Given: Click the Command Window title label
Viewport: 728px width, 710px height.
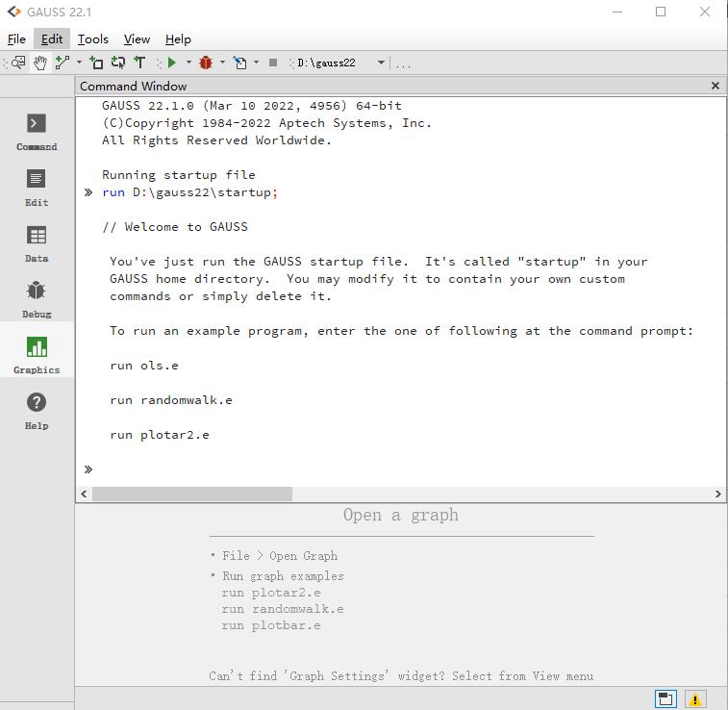Looking at the screenshot, I should (134, 86).
